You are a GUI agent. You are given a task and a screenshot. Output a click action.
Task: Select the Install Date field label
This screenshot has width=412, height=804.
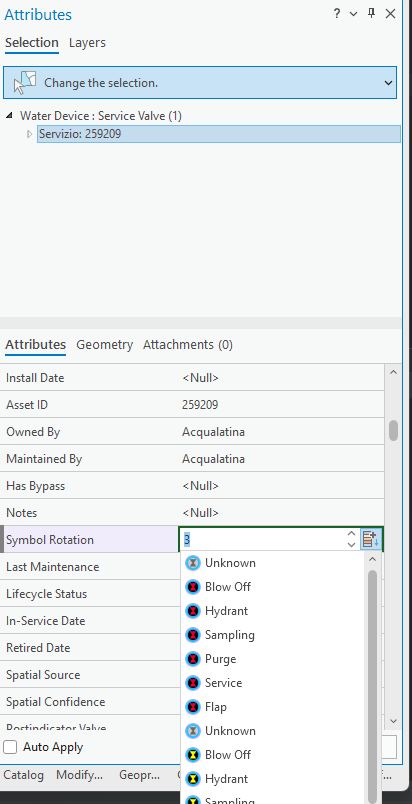[35, 378]
